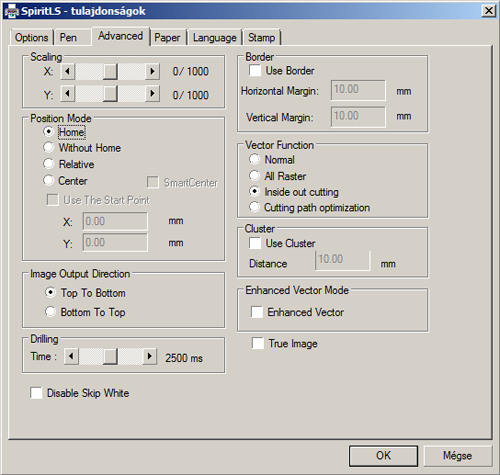Click right arrow of Drilling Time scrollbar

click(150, 356)
